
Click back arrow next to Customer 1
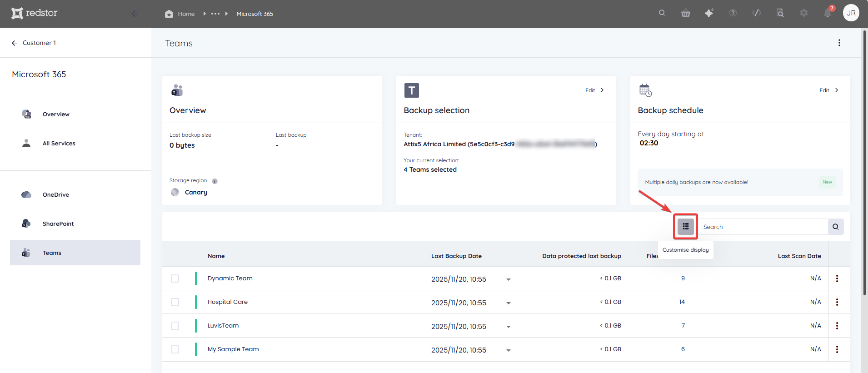[15, 43]
